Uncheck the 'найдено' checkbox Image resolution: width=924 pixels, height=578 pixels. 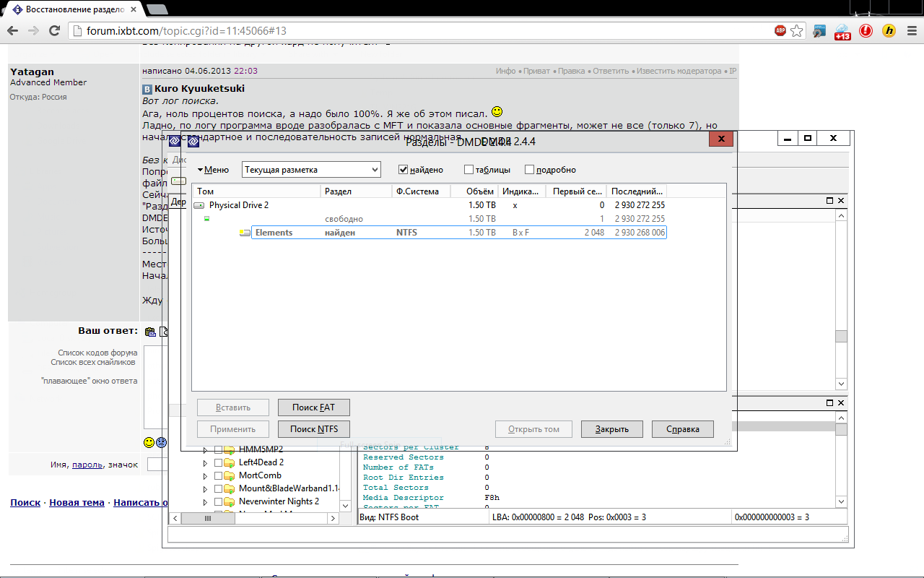coord(404,170)
